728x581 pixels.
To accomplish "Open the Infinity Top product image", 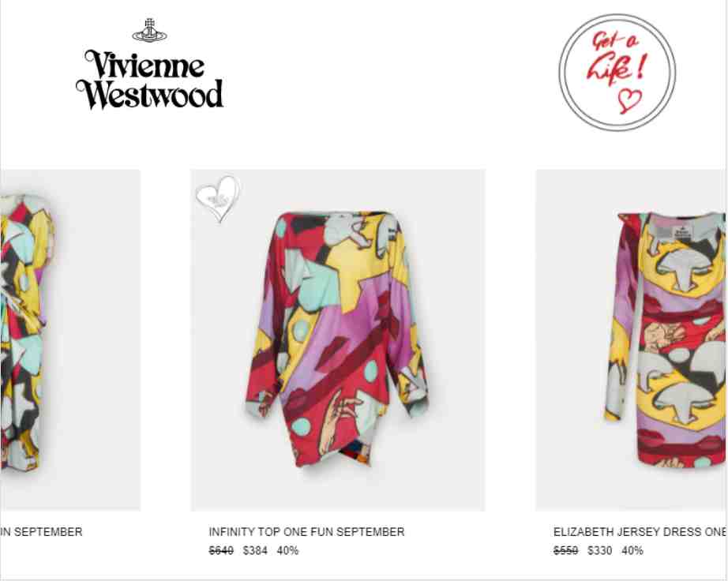I will (x=337, y=340).
